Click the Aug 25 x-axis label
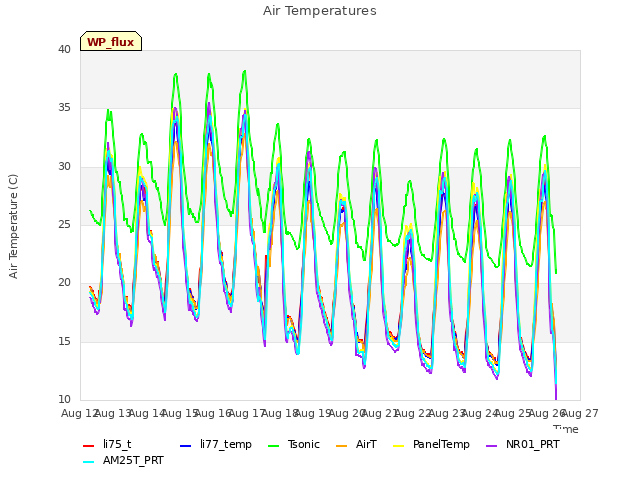640x480 pixels. (513, 413)
